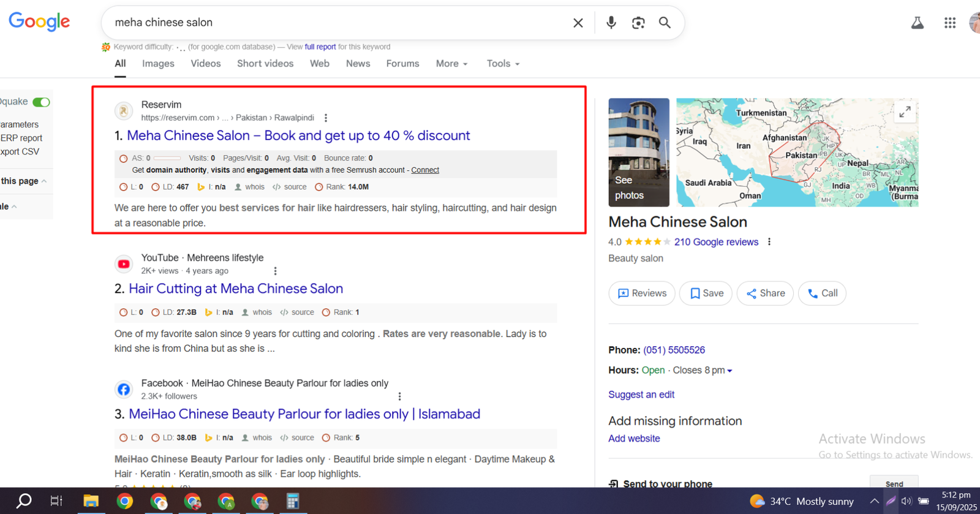
Task: Clear search text with X icon
Action: tap(578, 23)
